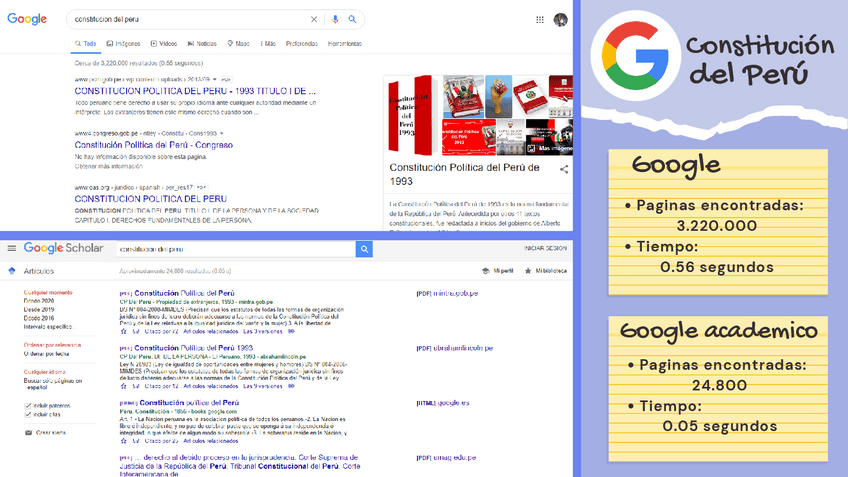The height and width of the screenshot is (477, 848).
Task: Switch to the Vídeos tab
Action: tap(164, 44)
